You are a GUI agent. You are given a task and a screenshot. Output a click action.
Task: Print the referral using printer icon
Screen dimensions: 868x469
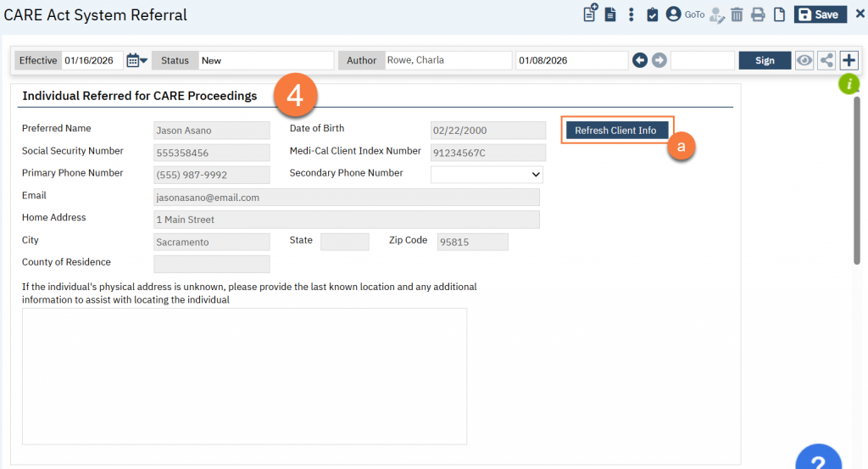[x=758, y=14]
